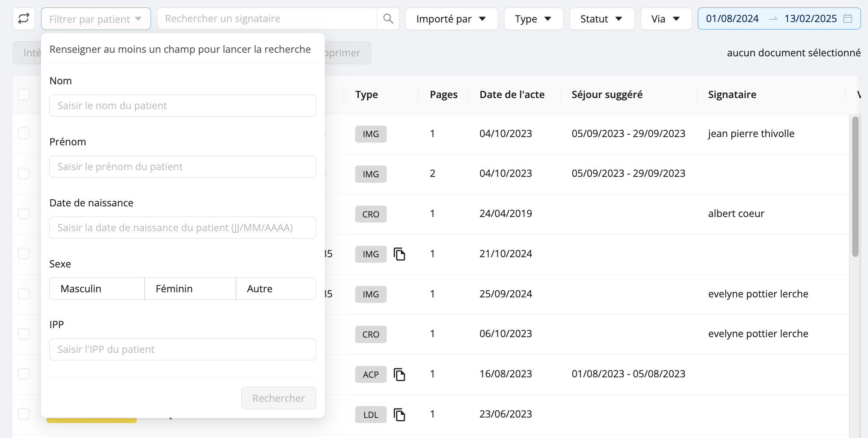
Task: Click the signatory search magnifier icon
Action: coord(388,19)
